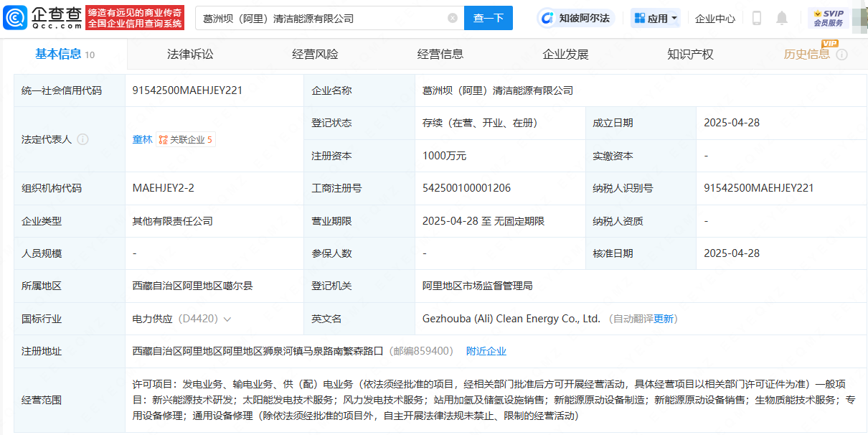Open 企业中心 in header
The image size is (868, 435).
coord(715,18)
